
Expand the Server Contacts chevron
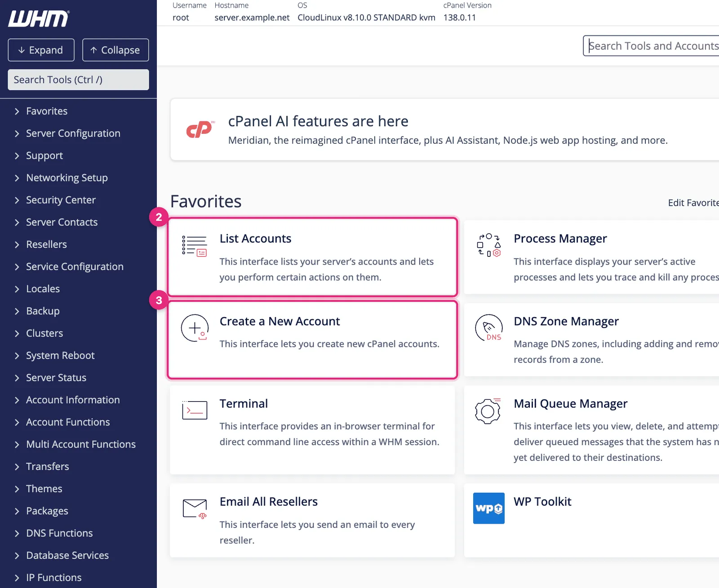pos(17,222)
